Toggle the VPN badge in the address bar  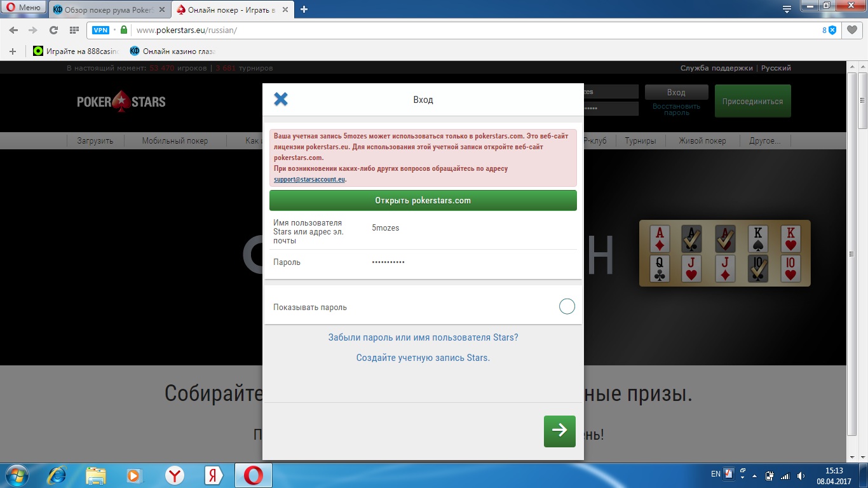coord(100,30)
